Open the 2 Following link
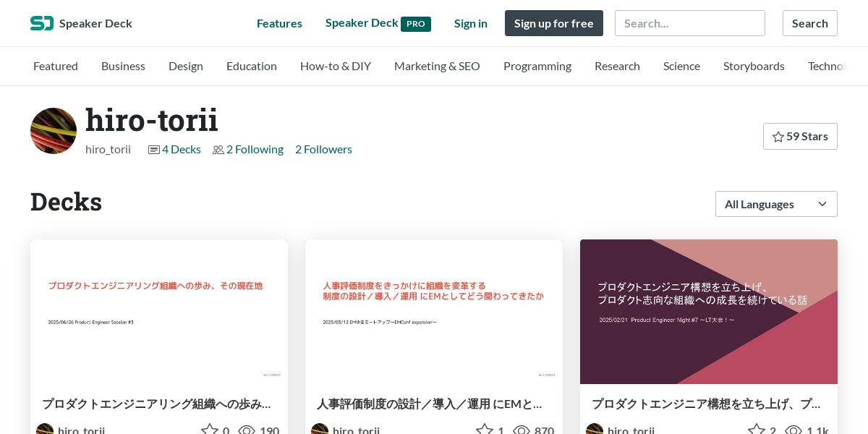The width and height of the screenshot is (868, 434). [255, 149]
